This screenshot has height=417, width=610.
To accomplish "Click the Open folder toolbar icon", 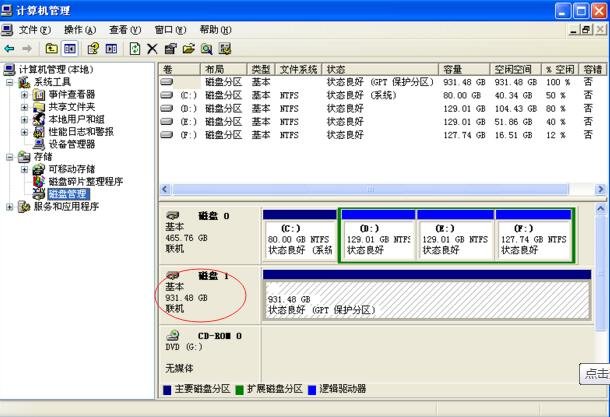I will (189, 49).
